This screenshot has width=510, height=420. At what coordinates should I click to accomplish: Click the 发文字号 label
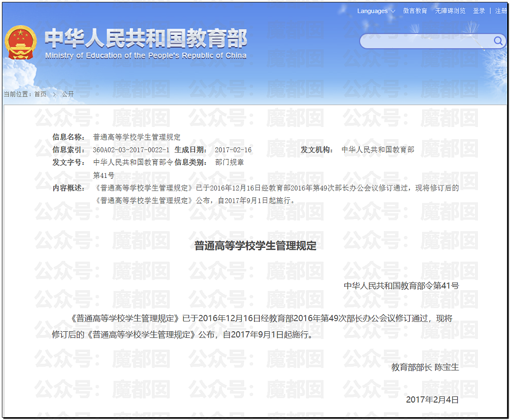68,162
